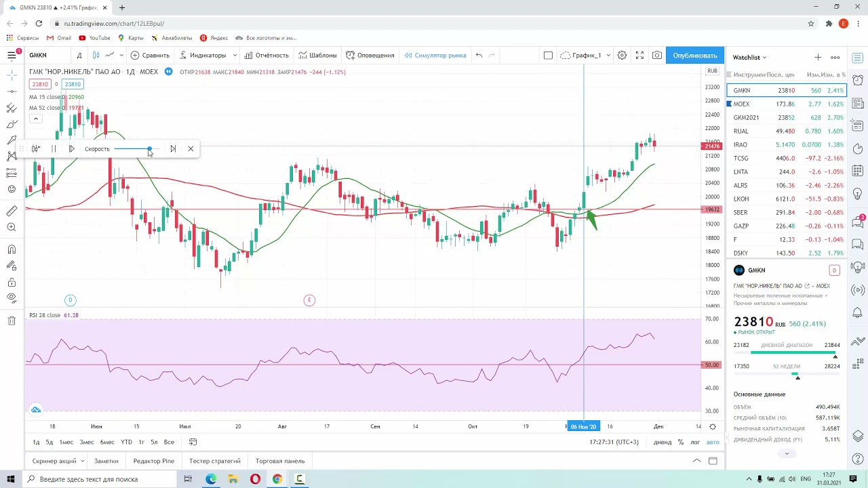This screenshot has width=868, height=488.
Task: Toggle auto (авто) scale
Action: (x=713, y=442)
